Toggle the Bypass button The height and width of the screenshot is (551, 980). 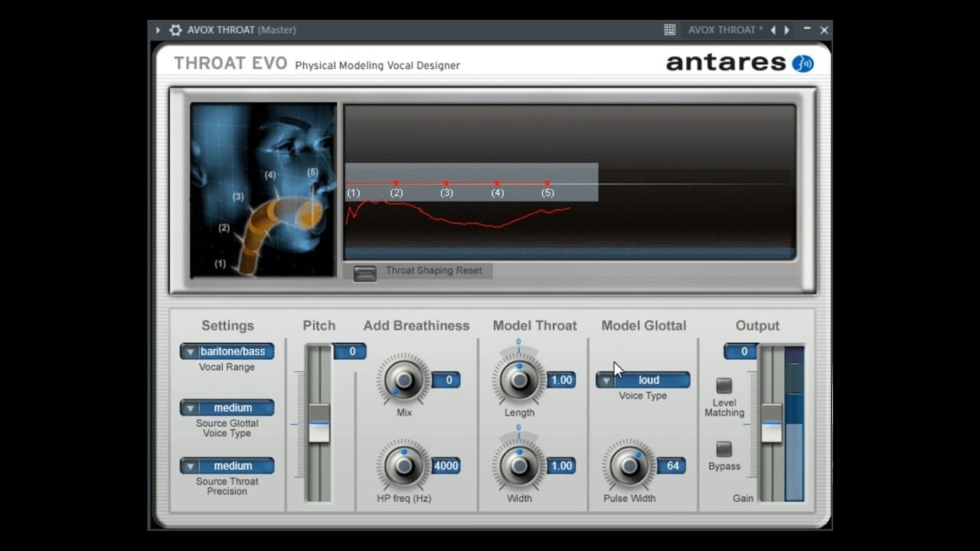pos(724,449)
